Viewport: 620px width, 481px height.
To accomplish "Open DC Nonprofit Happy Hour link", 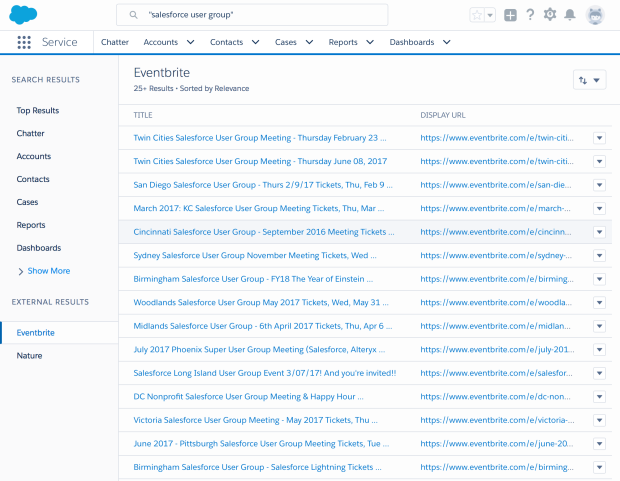I will pyautogui.click(x=248, y=396).
